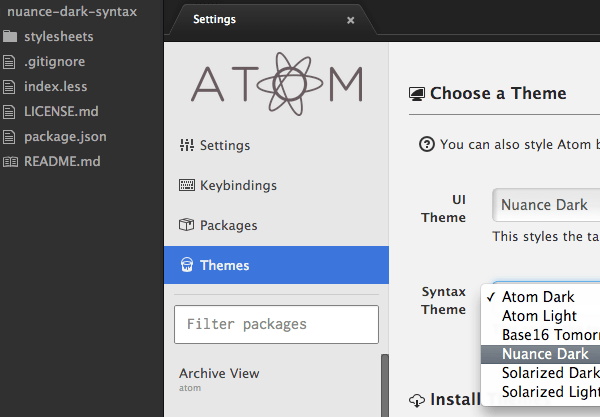Open package.json from the sidebar
Viewport: 600px width, 417px height.
coord(65,137)
